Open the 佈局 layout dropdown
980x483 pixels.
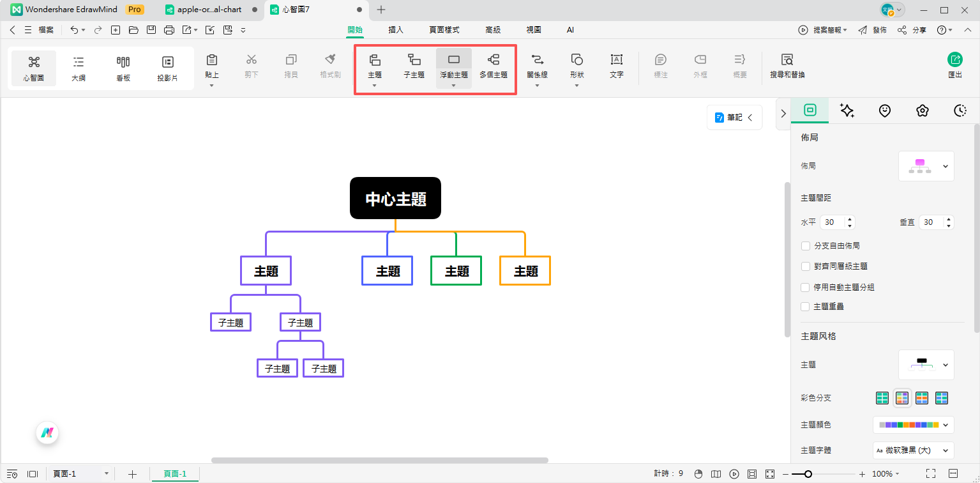(x=926, y=166)
